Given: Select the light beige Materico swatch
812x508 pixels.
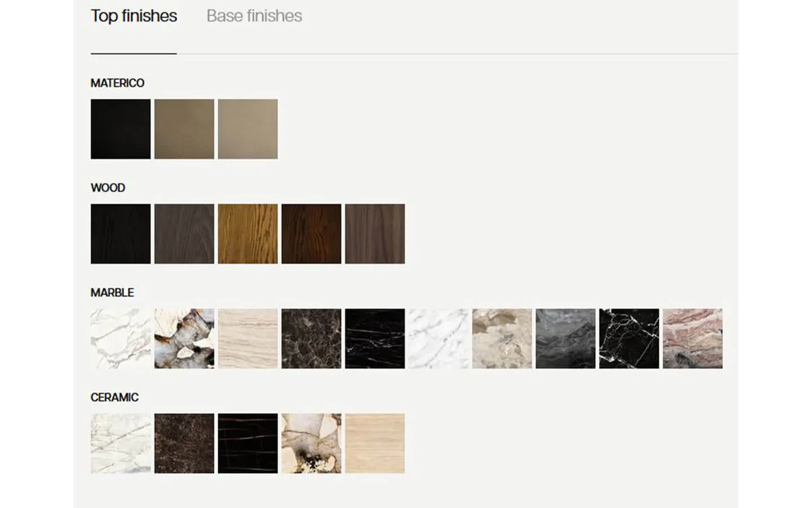Looking at the screenshot, I should coord(248,129).
